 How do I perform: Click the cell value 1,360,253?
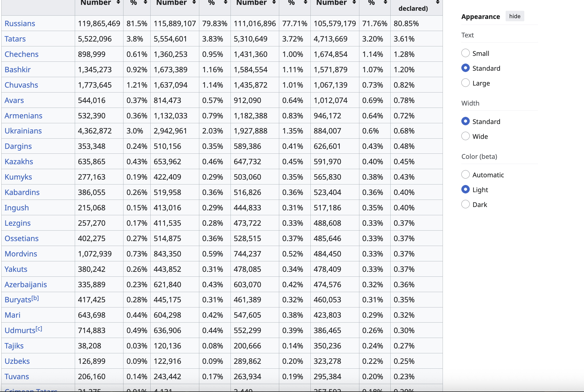tap(171, 54)
